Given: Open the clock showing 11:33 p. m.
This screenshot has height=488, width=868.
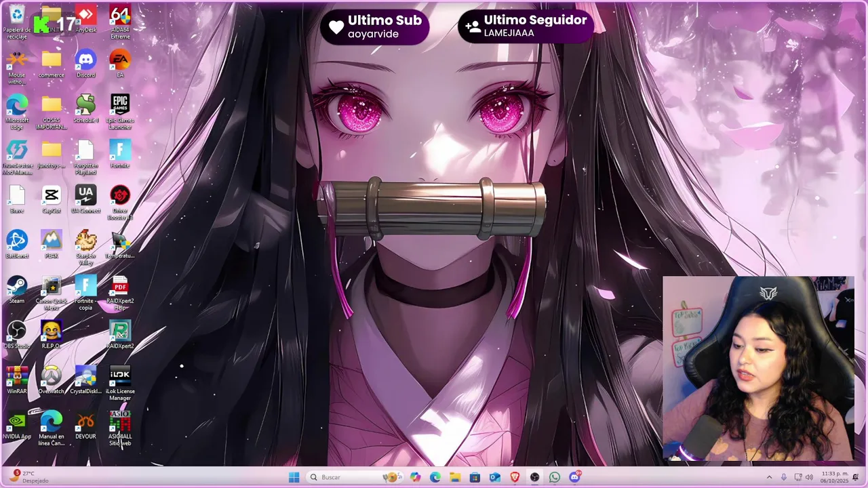Looking at the screenshot, I should coord(835,477).
